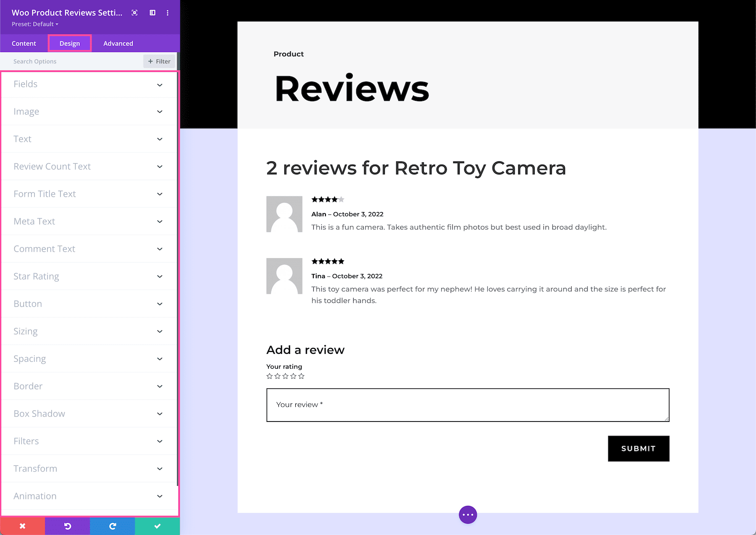Undo the last change
This screenshot has width=756, height=535.
pyautogui.click(x=67, y=525)
